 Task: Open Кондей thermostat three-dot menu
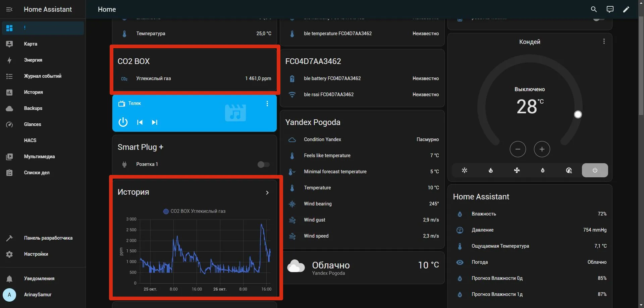(x=604, y=42)
